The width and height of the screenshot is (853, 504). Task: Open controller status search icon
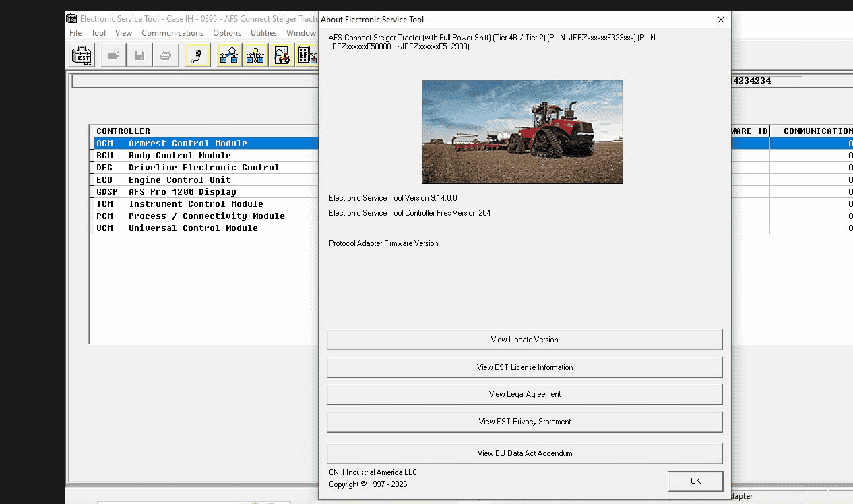[228, 55]
